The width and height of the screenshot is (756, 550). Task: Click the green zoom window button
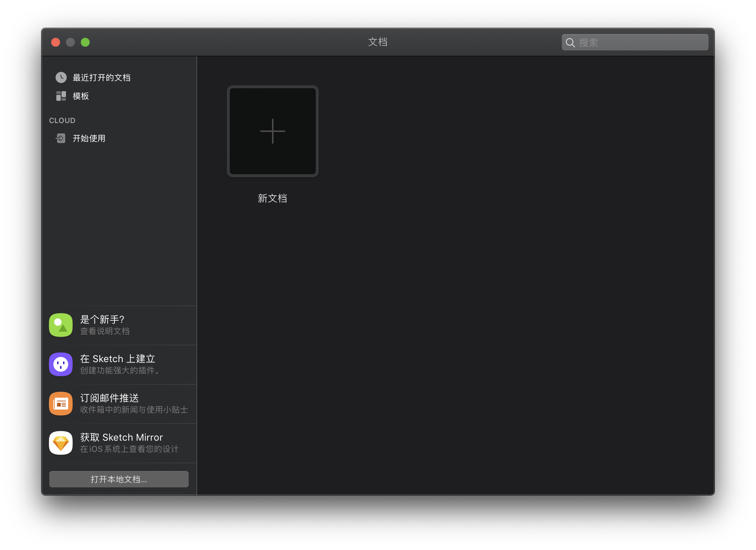point(85,42)
